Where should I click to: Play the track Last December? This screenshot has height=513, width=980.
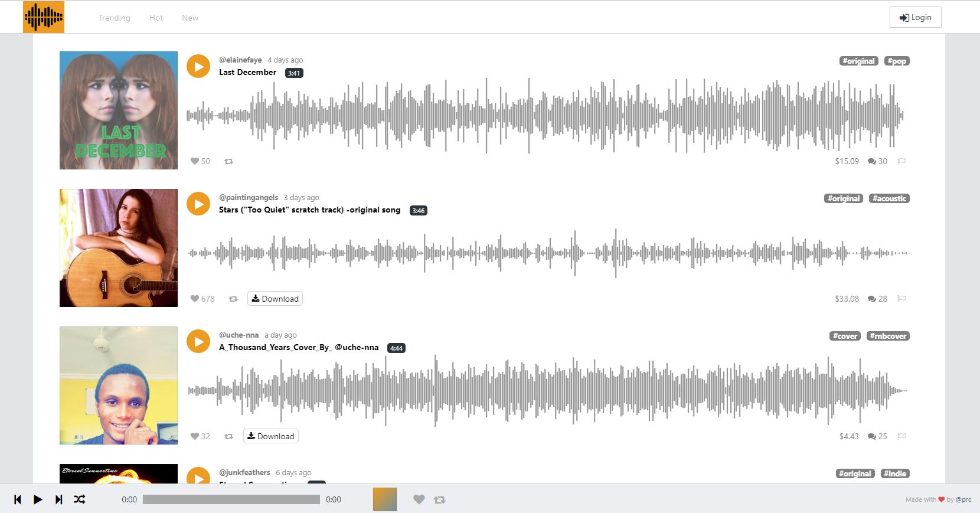coord(198,66)
